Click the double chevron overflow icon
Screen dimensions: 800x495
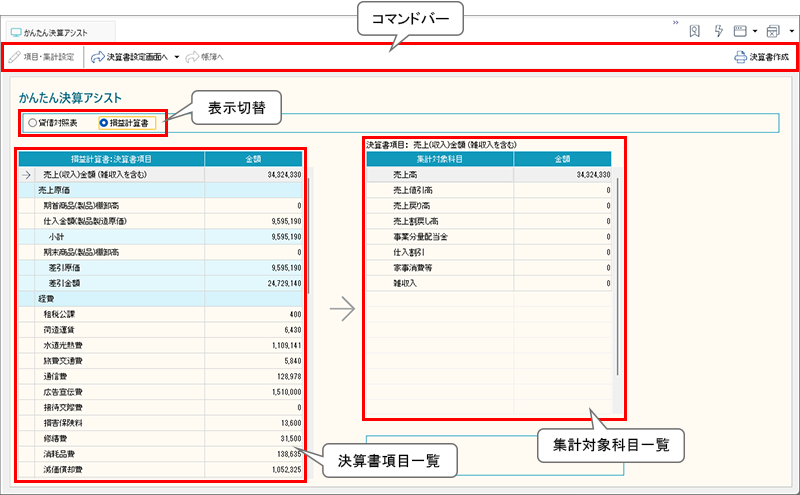(x=676, y=22)
